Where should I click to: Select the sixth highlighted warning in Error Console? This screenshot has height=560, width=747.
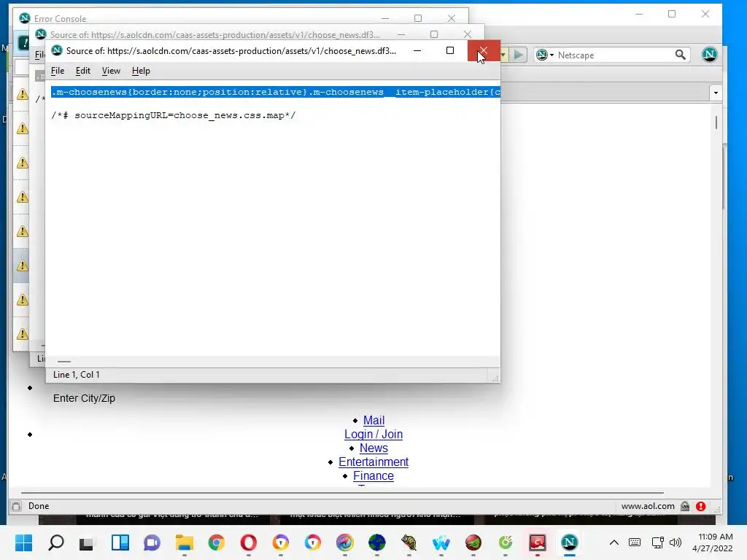click(23, 265)
